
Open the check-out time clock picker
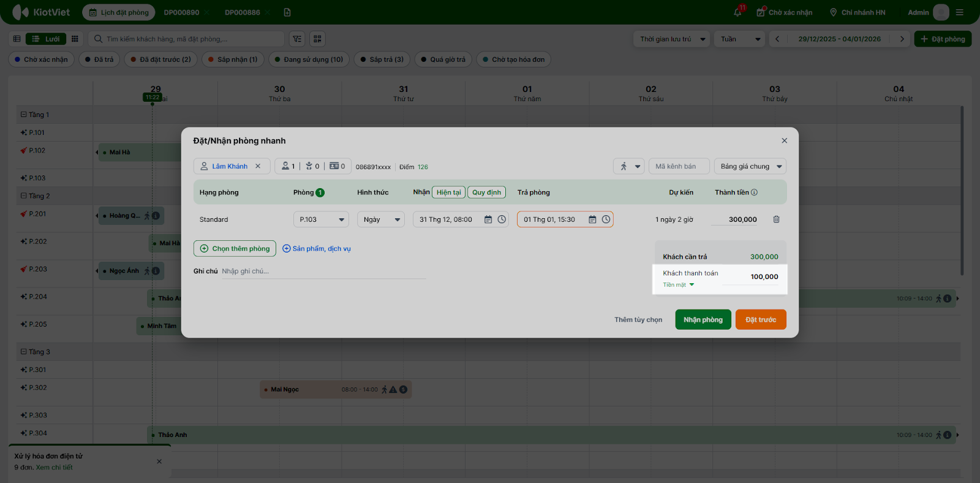(606, 219)
